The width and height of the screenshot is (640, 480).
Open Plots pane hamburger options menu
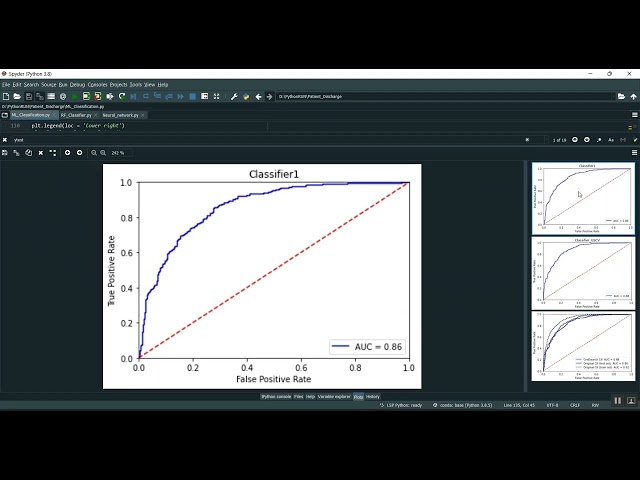(634, 153)
